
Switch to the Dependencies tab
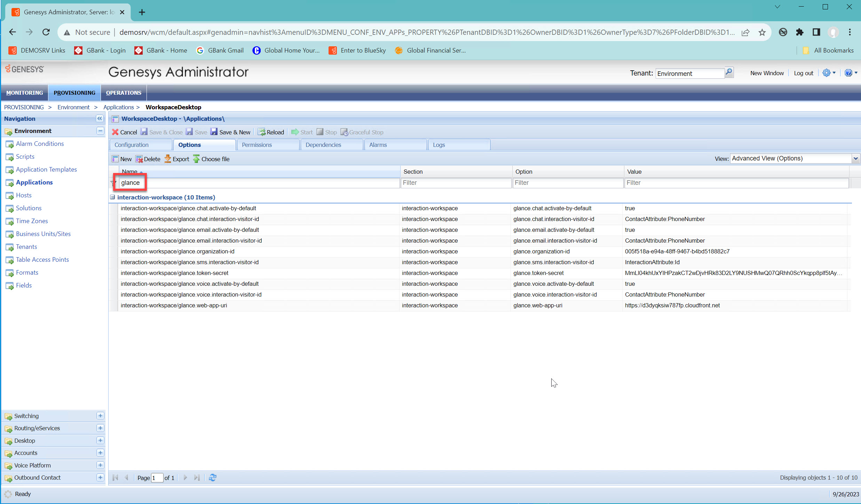click(332, 145)
